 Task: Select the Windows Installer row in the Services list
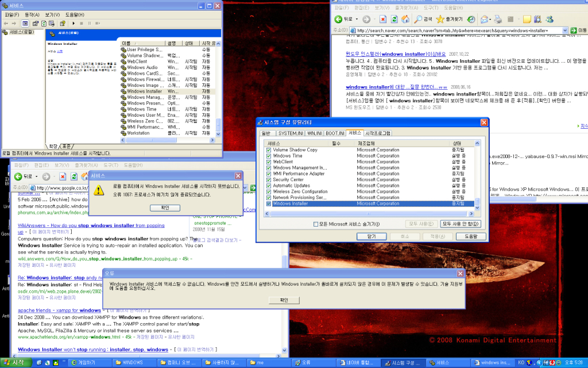(x=168, y=91)
